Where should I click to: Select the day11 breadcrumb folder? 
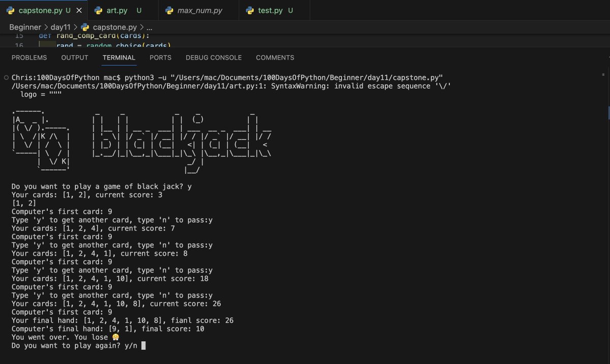coord(60,27)
